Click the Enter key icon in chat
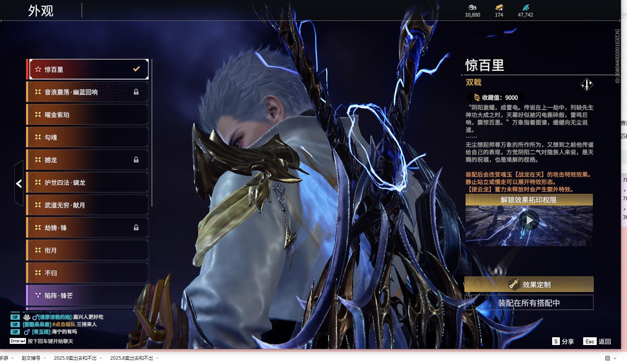The image size is (627, 364). coord(18,341)
